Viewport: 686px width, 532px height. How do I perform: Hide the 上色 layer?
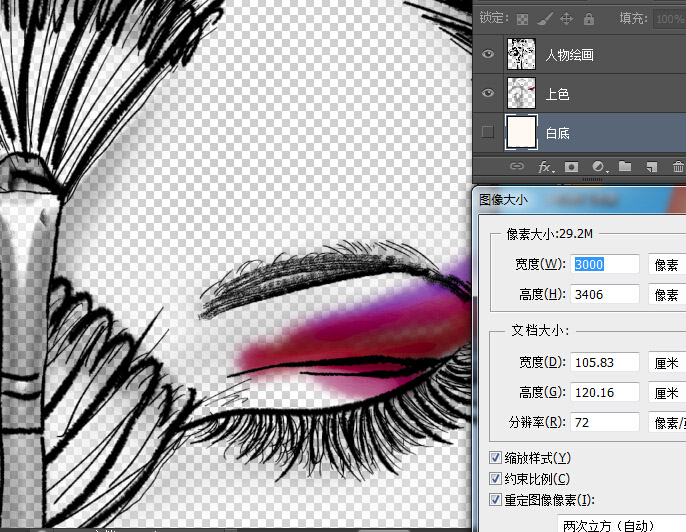[x=488, y=93]
